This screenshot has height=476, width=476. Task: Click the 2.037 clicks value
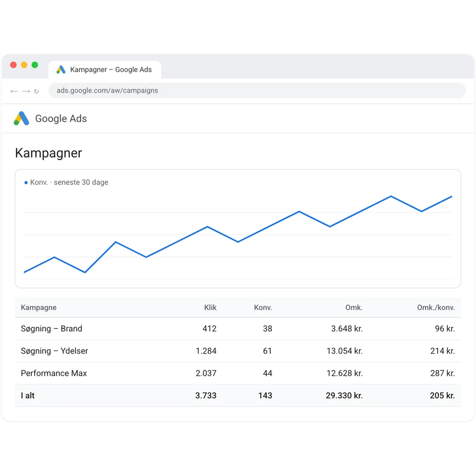pos(206,373)
